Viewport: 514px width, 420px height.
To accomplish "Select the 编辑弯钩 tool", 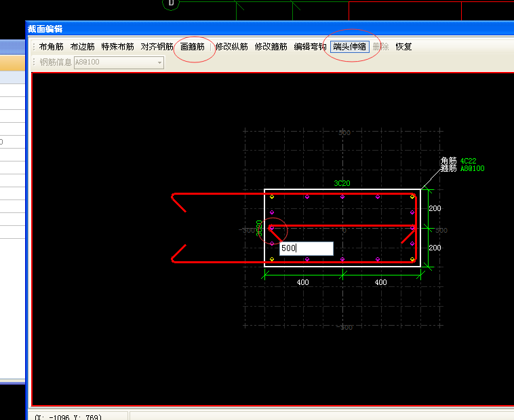I will tap(310, 47).
